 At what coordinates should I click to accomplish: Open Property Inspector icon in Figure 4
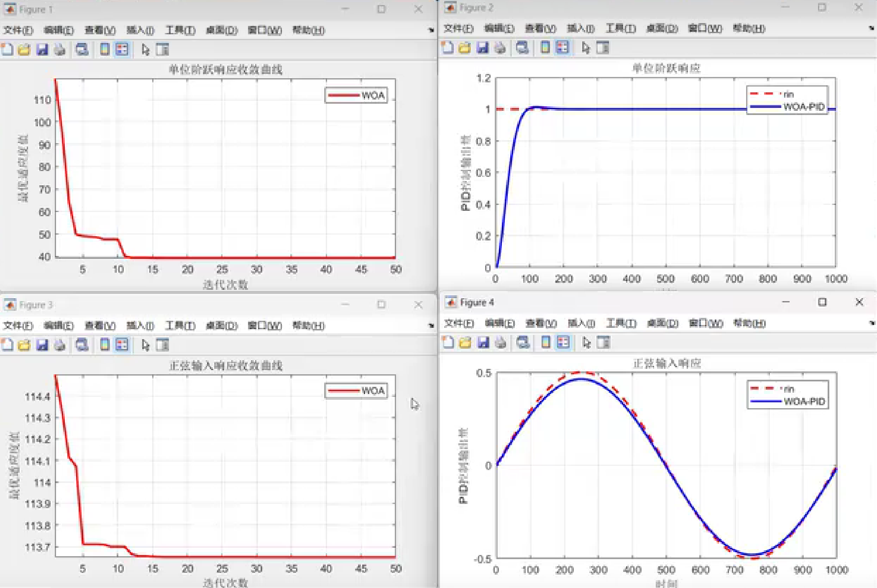point(603,343)
